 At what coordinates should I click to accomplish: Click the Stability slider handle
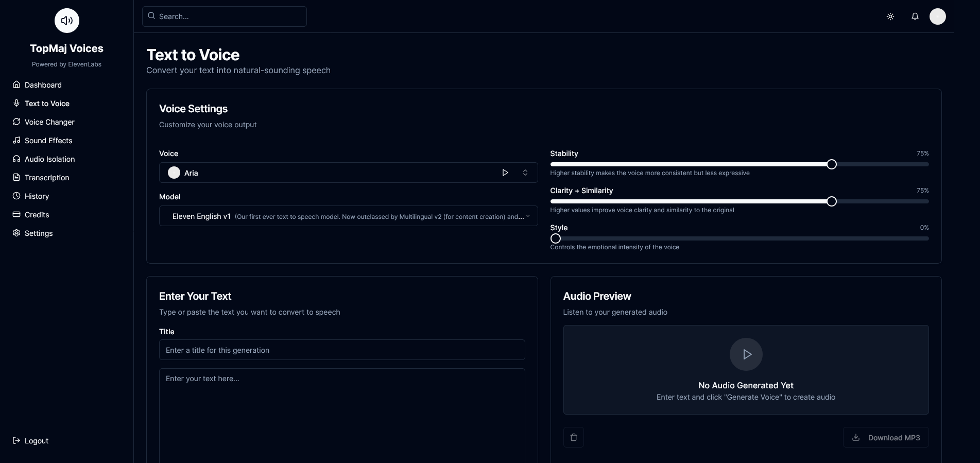(831, 164)
